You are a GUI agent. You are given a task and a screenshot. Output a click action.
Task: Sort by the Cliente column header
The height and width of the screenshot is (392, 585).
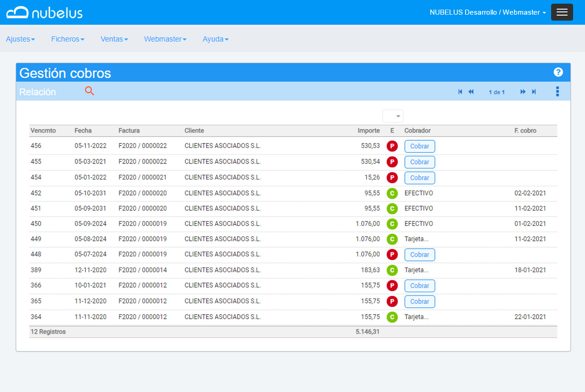pyautogui.click(x=194, y=131)
